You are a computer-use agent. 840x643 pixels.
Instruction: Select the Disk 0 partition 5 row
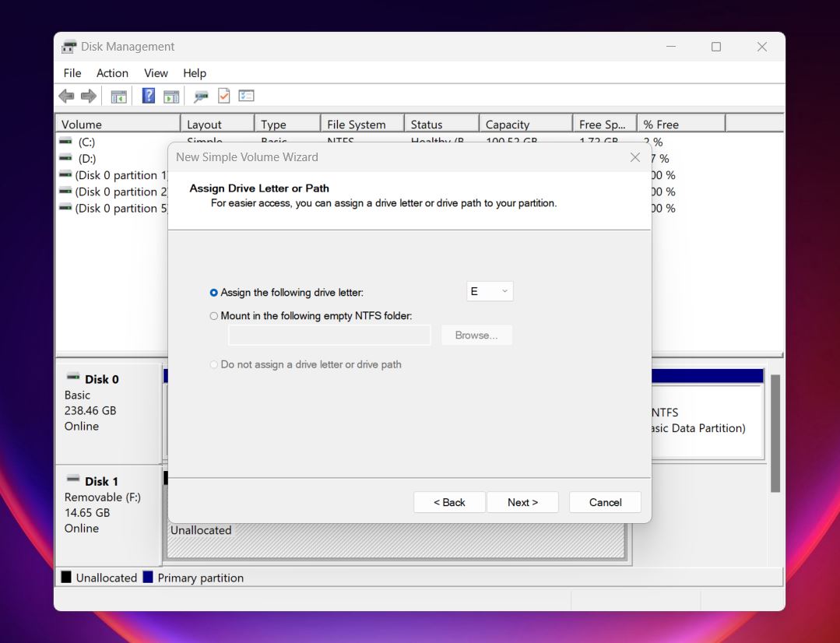tap(121, 209)
